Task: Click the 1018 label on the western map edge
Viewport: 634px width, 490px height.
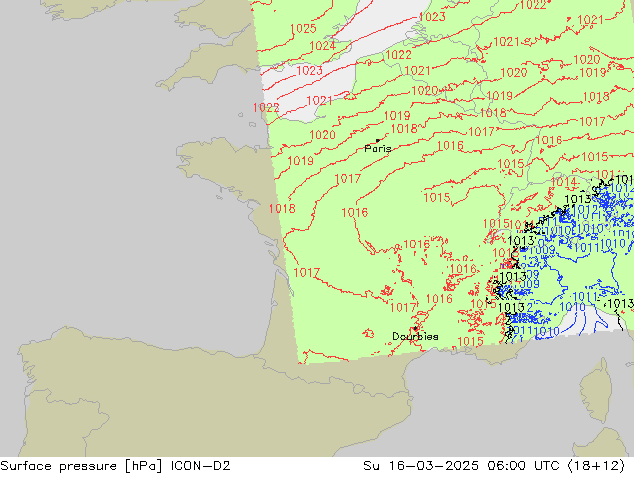Action: [x=282, y=209]
